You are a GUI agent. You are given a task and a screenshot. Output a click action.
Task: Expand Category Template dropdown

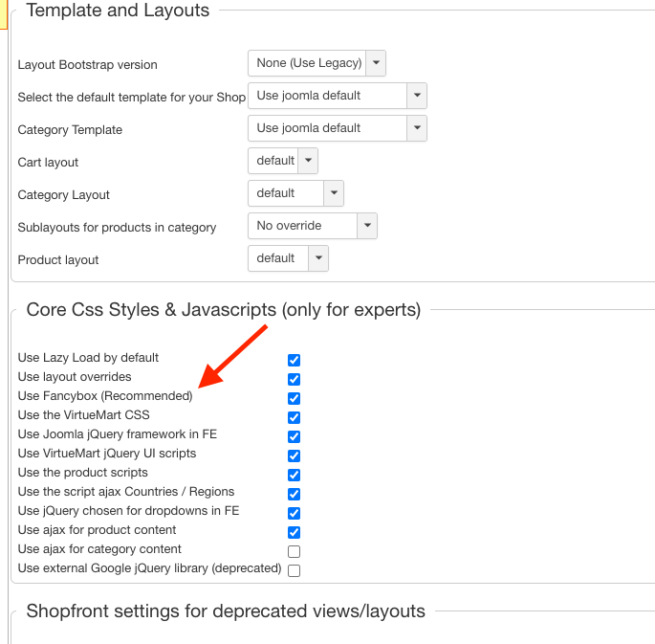click(337, 128)
